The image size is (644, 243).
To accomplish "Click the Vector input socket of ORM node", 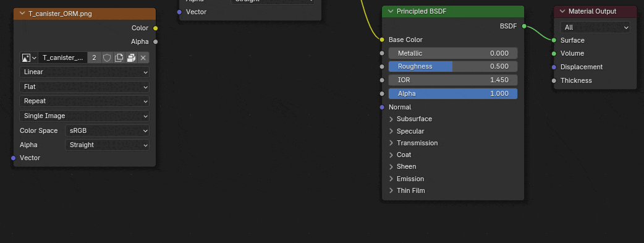I will (13, 158).
